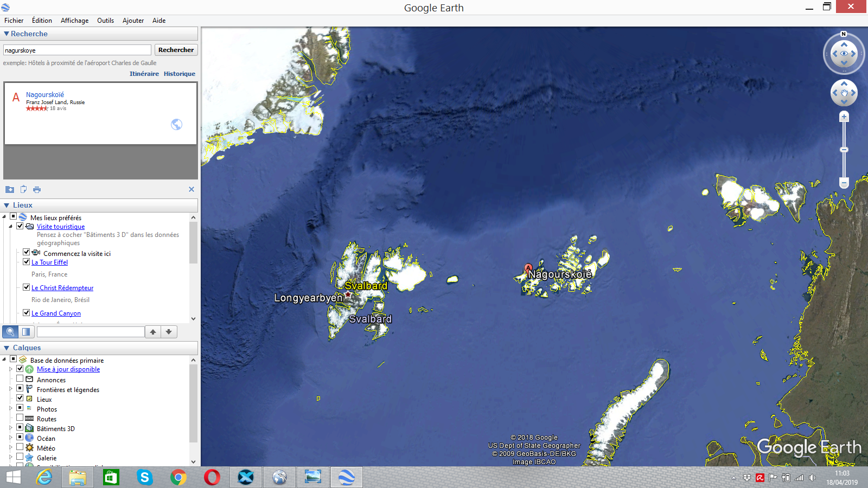Click the magnifier search icon in the Lieux panel

pyautogui.click(x=10, y=332)
